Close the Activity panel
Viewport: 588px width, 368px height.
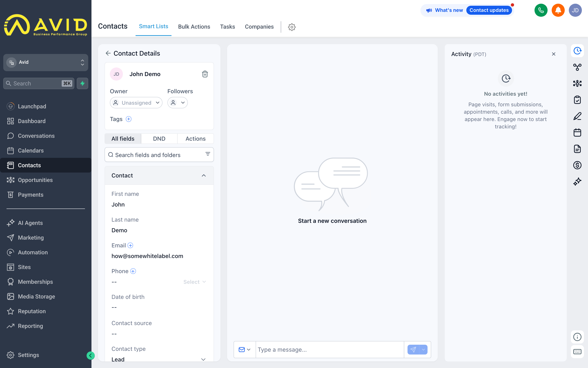(x=553, y=54)
